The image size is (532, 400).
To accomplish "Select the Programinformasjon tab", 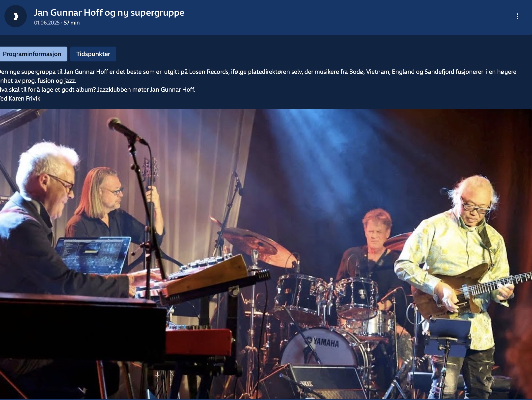I will (x=32, y=54).
